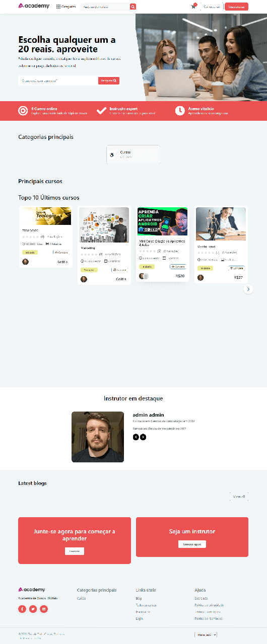Open the Cursos category card

pyautogui.click(x=133, y=154)
